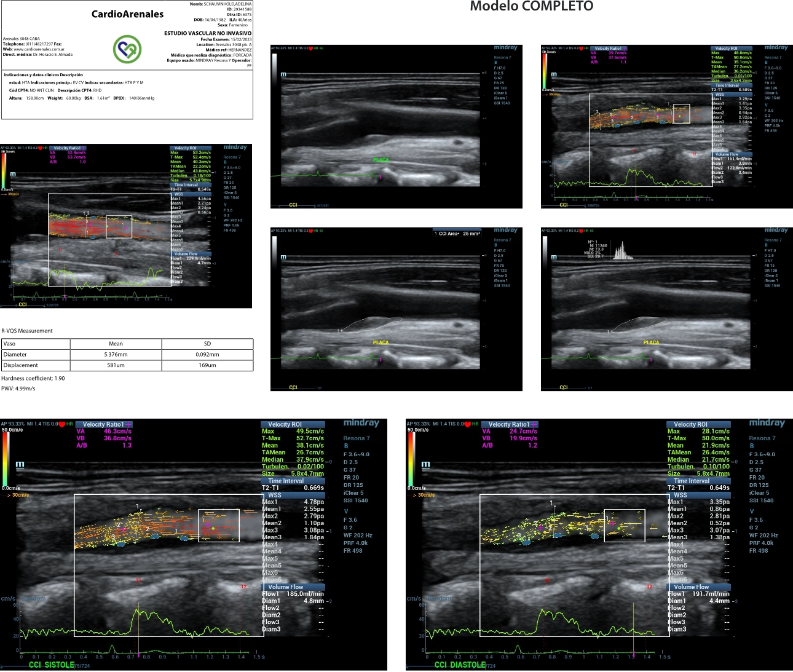This screenshot has width=793, height=672.
Task: Click the velocity color scale bar in SISTOLE image
Action: coord(5,458)
